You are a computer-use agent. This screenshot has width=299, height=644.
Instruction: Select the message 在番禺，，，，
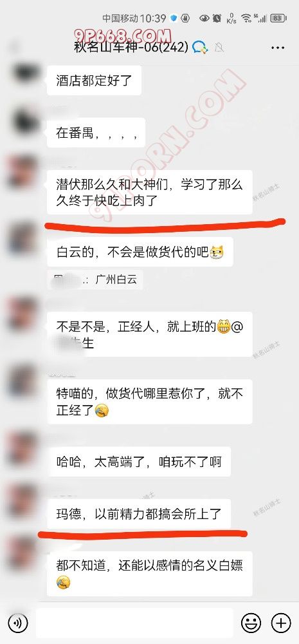click(96, 133)
